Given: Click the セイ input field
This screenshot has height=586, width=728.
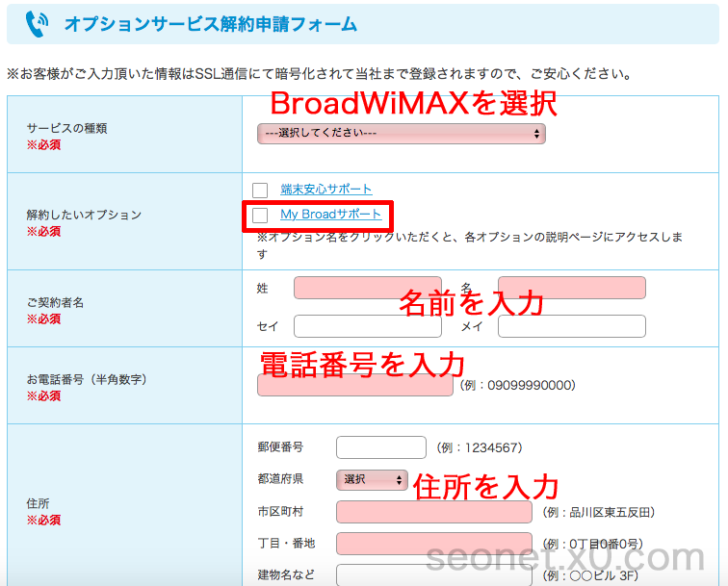Looking at the screenshot, I should [368, 326].
